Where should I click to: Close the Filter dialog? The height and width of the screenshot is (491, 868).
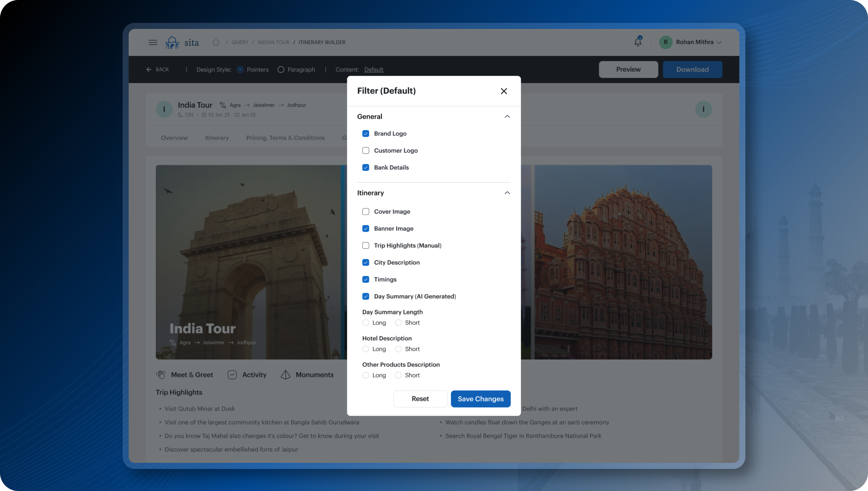point(504,91)
